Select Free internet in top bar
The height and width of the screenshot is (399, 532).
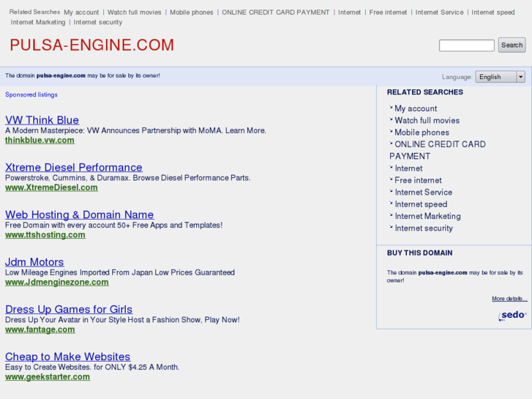[388, 12]
